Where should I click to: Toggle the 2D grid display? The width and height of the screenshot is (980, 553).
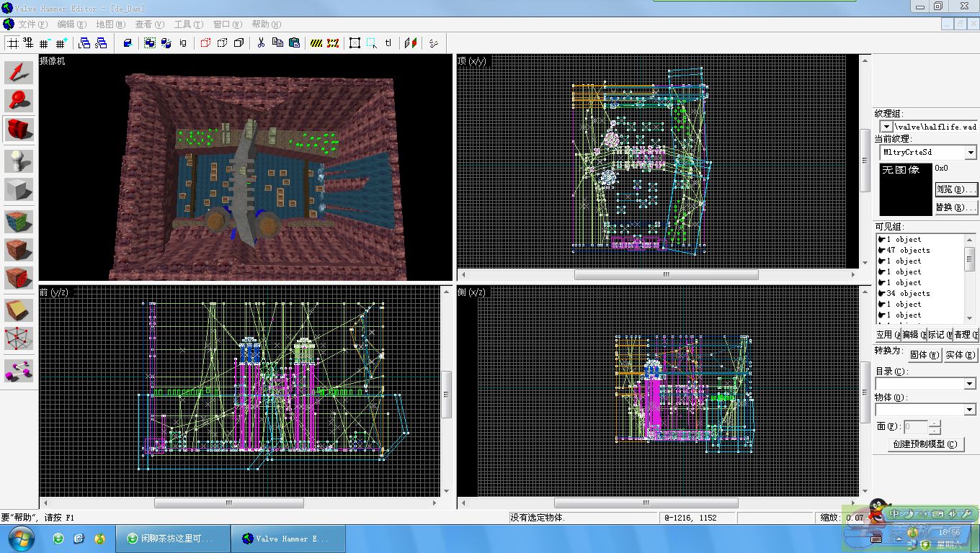12,43
